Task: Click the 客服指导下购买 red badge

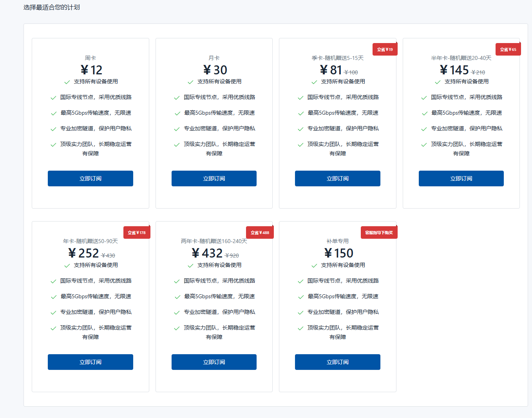Action: [x=379, y=232]
